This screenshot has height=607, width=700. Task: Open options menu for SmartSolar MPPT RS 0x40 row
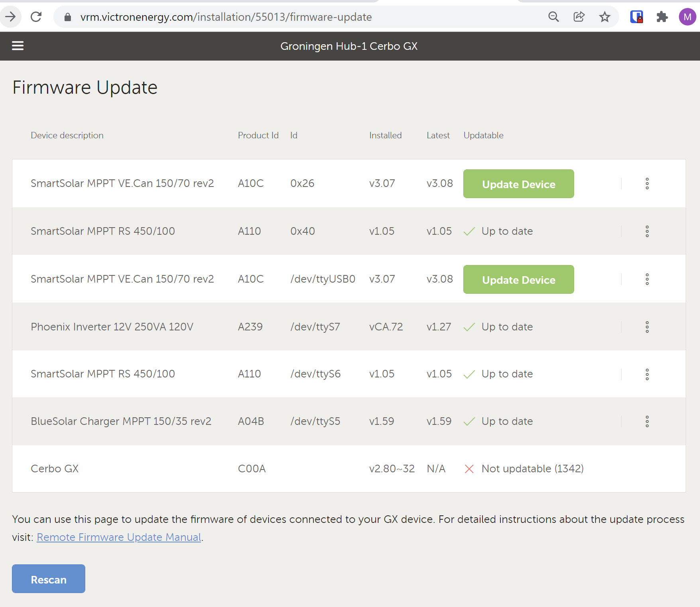[647, 231]
